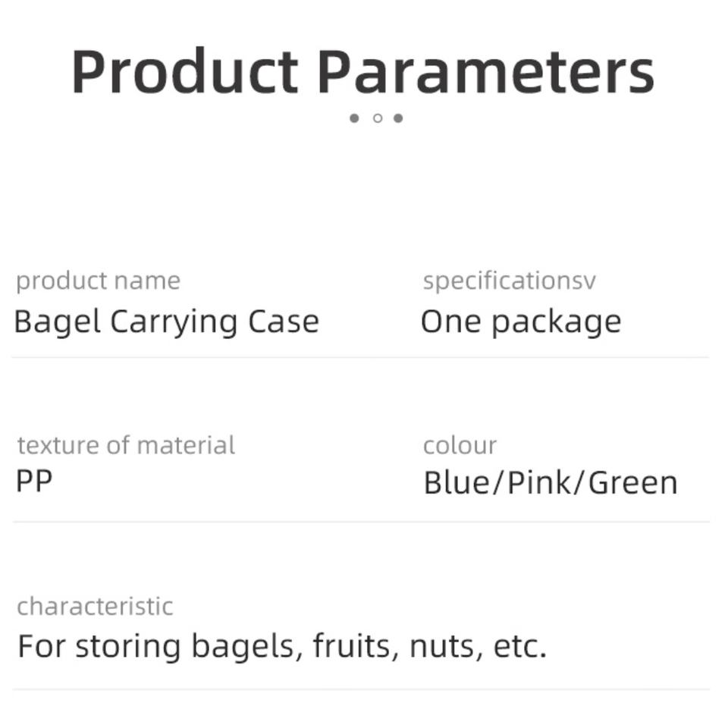
Task: Click the For storing bagels description
Action: click(x=282, y=646)
